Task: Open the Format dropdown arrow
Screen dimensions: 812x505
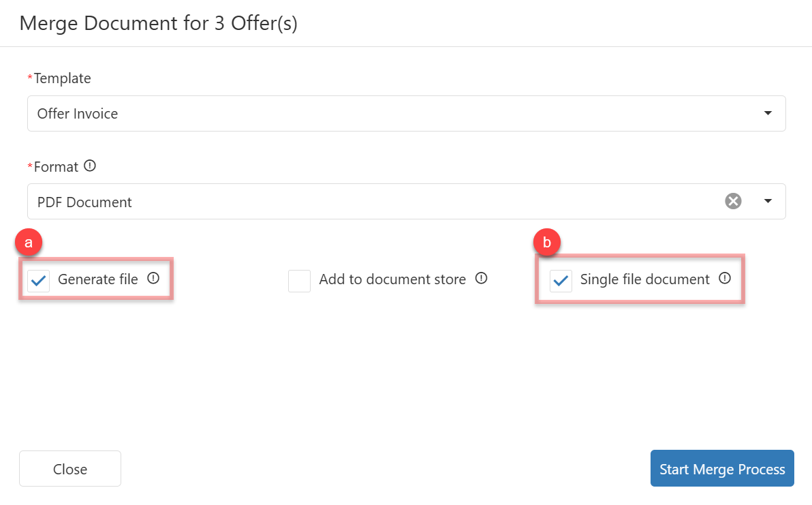Action: pyautogui.click(x=768, y=201)
